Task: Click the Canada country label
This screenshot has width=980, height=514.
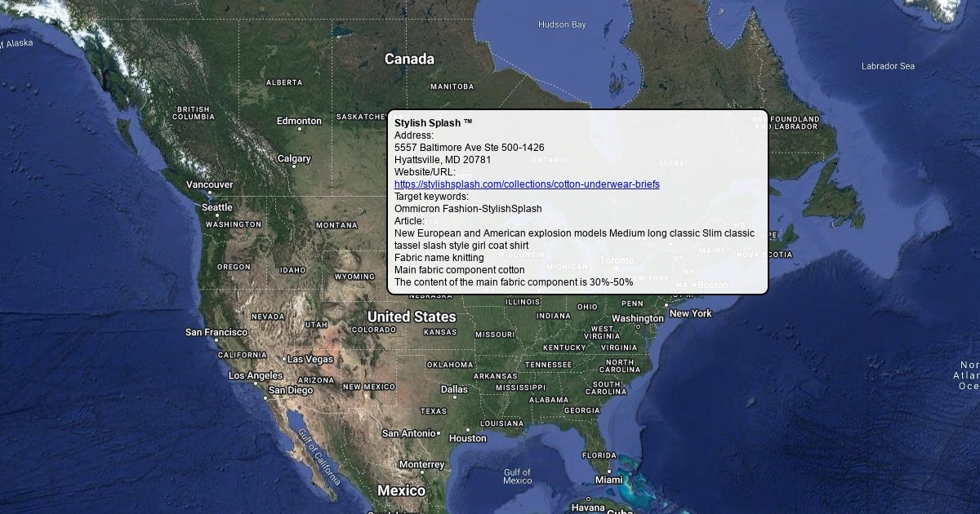Action: (x=409, y=60)
